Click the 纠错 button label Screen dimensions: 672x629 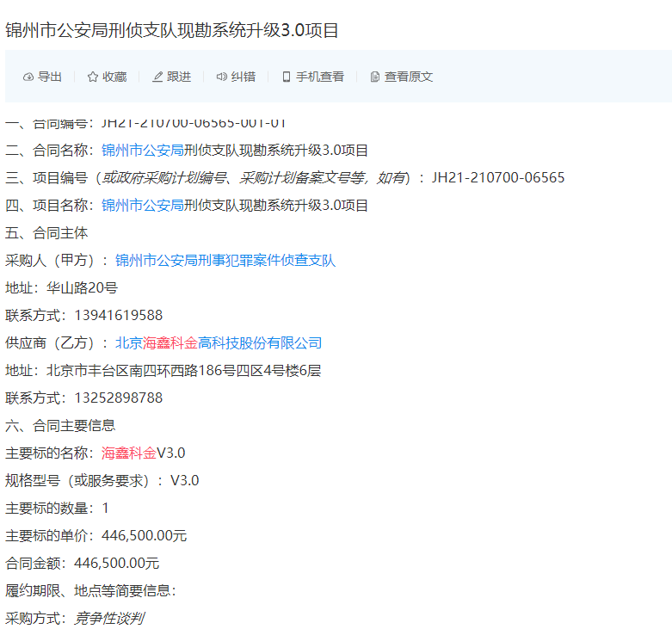(x=244, y=77)
